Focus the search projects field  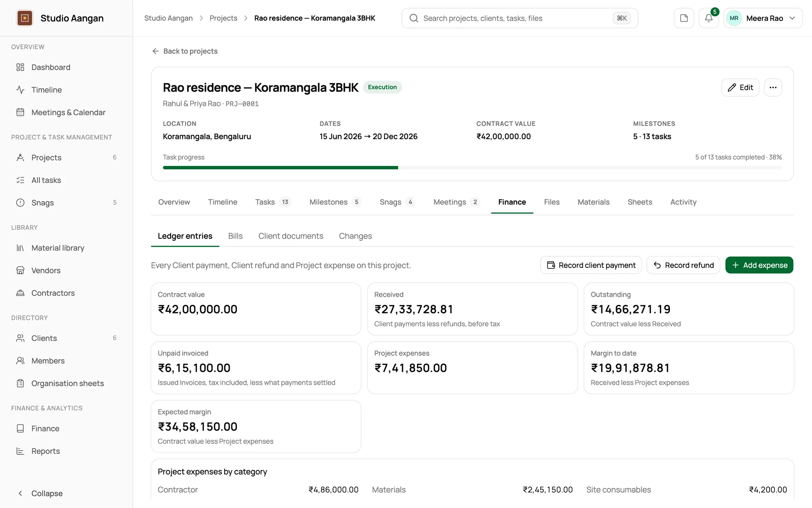(520, 18)
